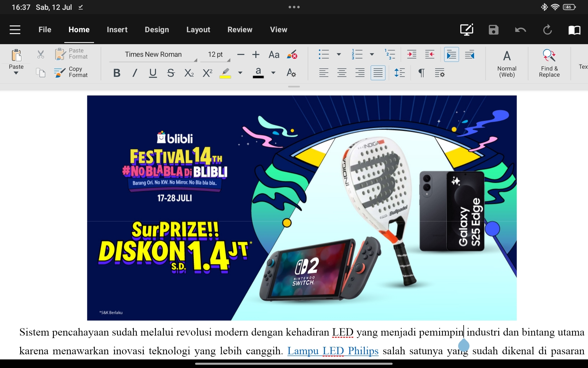Screen dimensions: 588x368
Task: Toggle subscript formatting
Action: click(x=189, y=73)
